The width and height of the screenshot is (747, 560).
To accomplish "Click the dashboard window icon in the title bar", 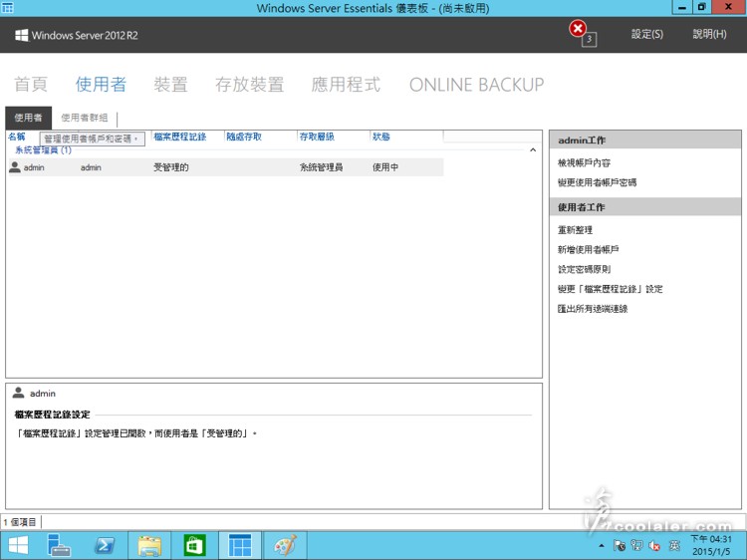I will point(8,8).
